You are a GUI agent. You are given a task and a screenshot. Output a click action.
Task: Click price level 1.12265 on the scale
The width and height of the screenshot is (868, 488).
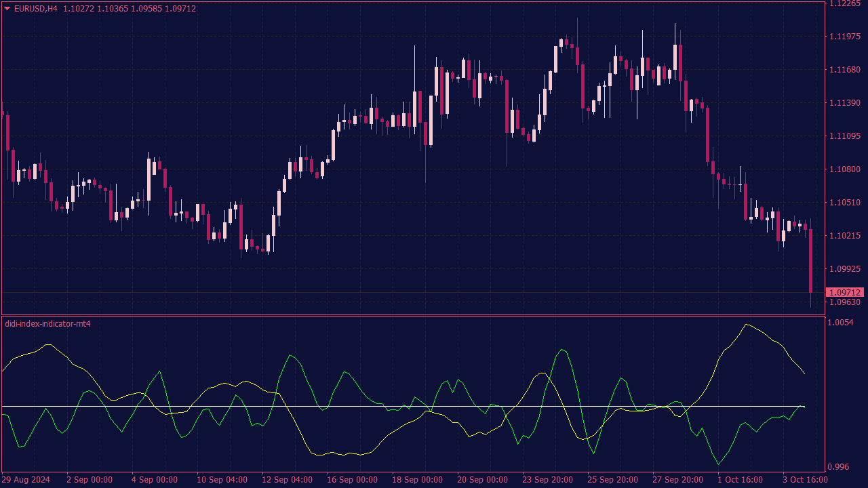846,3
